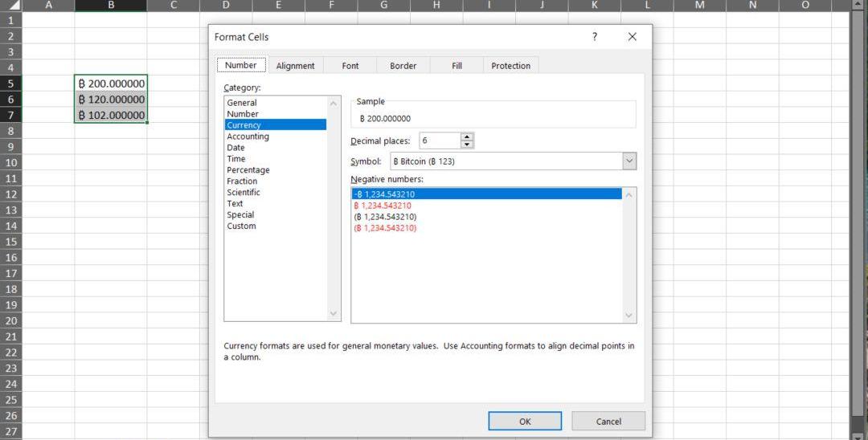Select the Scientific category
The image size is (868, 440).
coord(276,193)
